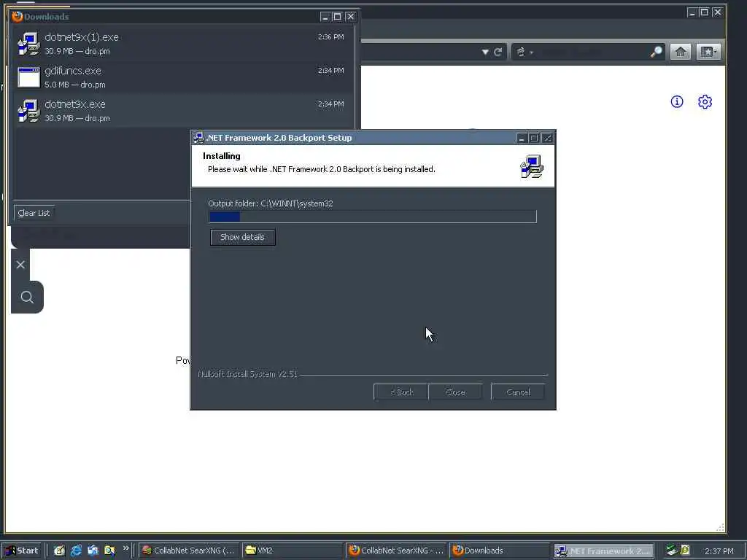Click the Output folder path text

(271, 203)
